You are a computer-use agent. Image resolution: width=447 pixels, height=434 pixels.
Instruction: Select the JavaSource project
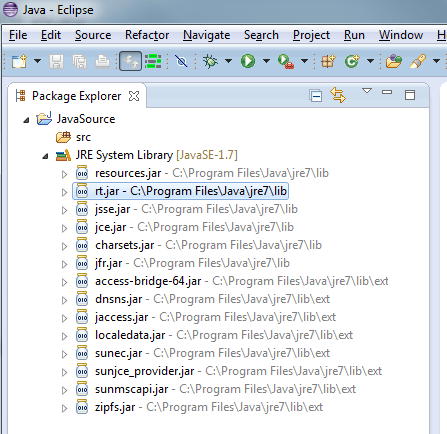[86, 119]
